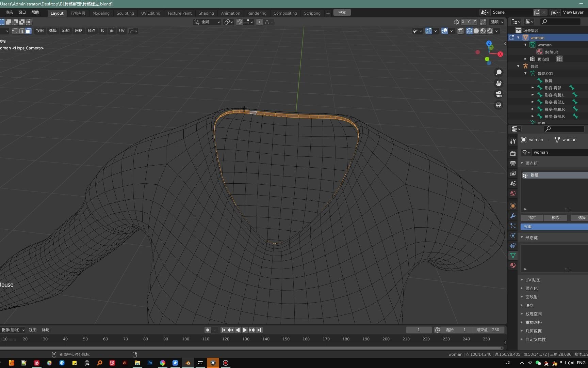Open Physics properties in the properties sidebar
This screenshot has width=588, height=368.
[513, 235]
